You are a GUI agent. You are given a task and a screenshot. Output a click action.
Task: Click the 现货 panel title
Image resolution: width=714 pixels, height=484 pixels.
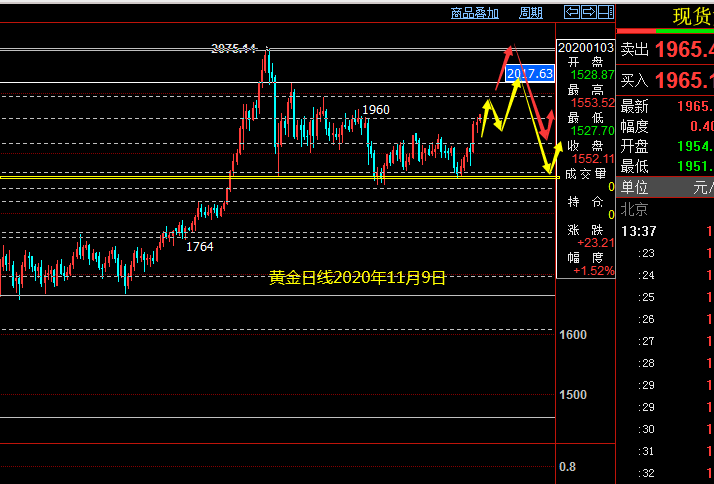pyautogui.click(x=693, y=16)
